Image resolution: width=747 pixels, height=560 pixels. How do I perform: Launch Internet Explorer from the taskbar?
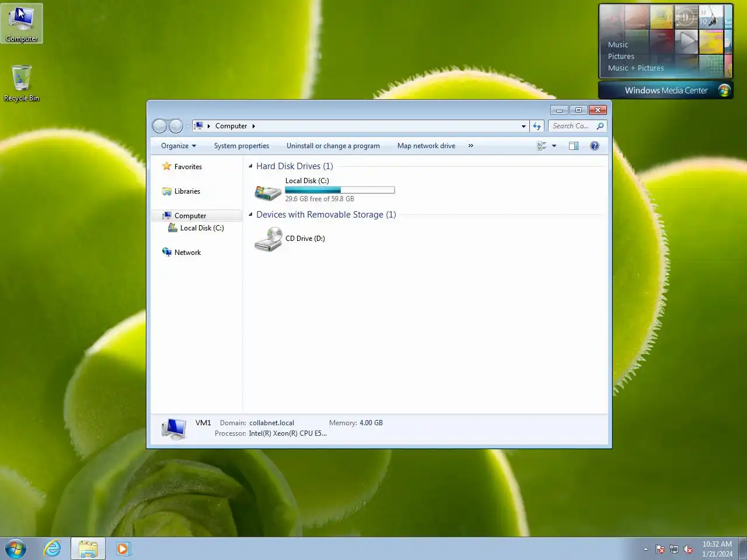[52, 549]
